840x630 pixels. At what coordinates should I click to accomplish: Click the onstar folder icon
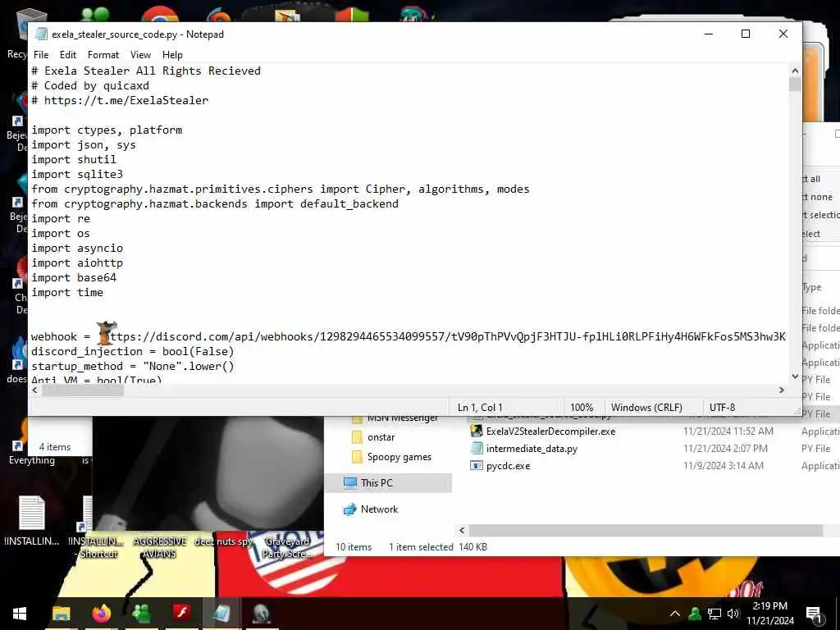(x=357, y=437)
